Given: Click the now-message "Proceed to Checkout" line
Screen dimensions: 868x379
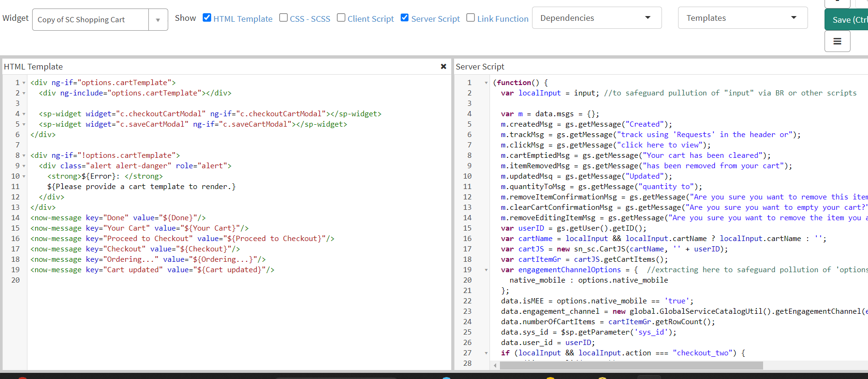Looking at the screenshot, I should 182,239.
